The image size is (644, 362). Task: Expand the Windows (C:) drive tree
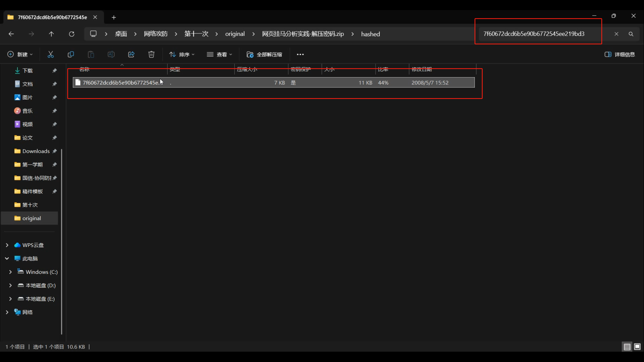coord(10,272)
